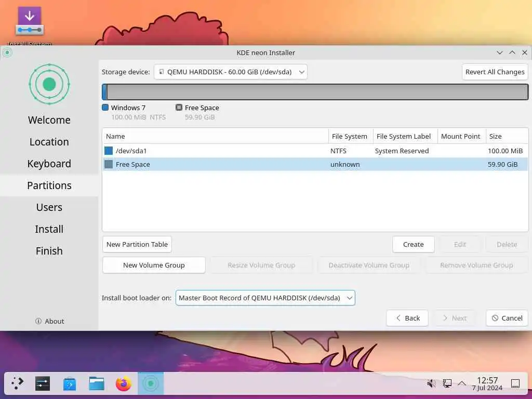Select the Keyboard step in sidebar
This screenshot has width=532, height=399.
(x=49, y=164)
